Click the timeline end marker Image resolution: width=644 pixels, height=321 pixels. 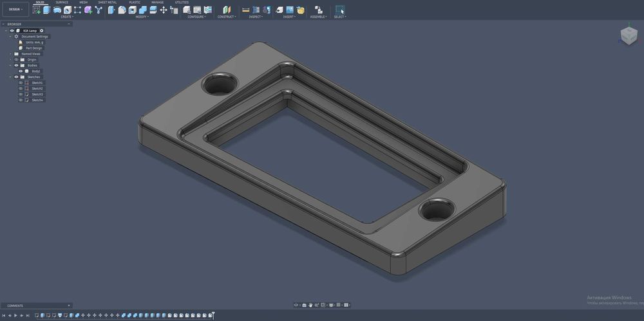point(213,315)
